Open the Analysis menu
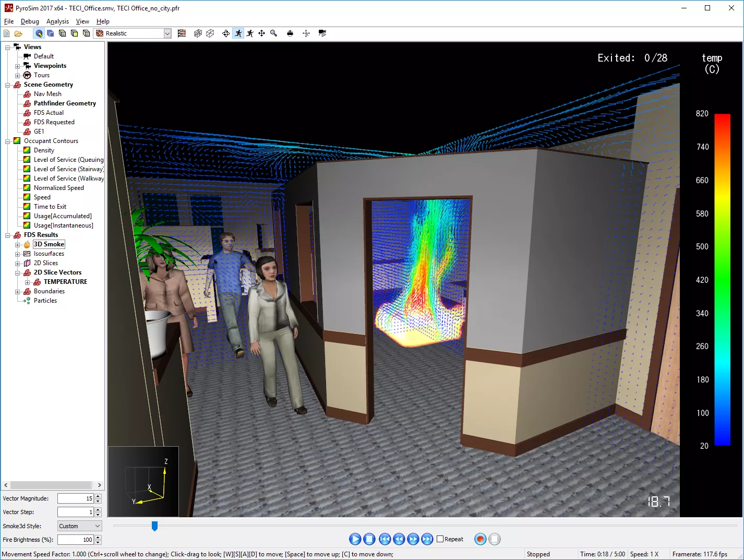Image resolution: width=744 pixels, height=560 pixels. (x=57, y=21)
